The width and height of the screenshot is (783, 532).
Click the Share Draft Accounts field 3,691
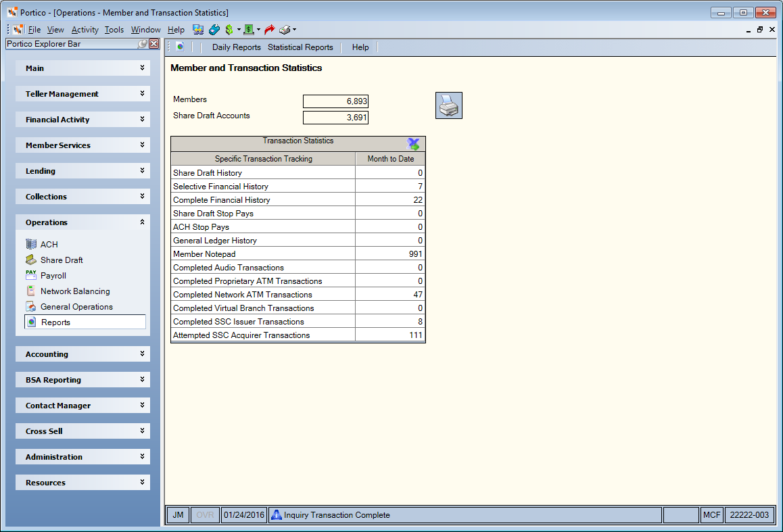(x=335, y=117)
